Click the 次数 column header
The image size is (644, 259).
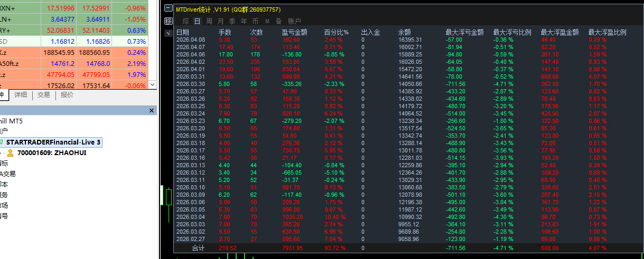pyautogui.click(x=257, y=32)
